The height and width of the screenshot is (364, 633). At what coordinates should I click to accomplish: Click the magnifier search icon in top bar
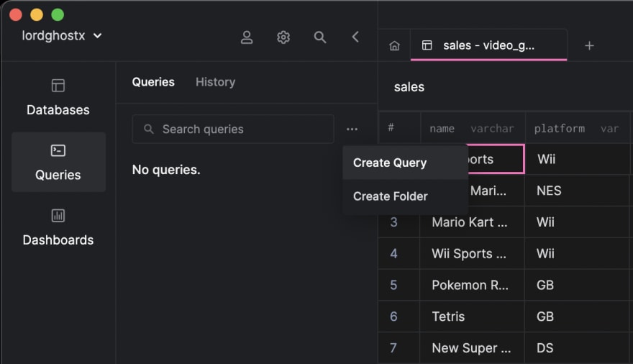(319, 37)
